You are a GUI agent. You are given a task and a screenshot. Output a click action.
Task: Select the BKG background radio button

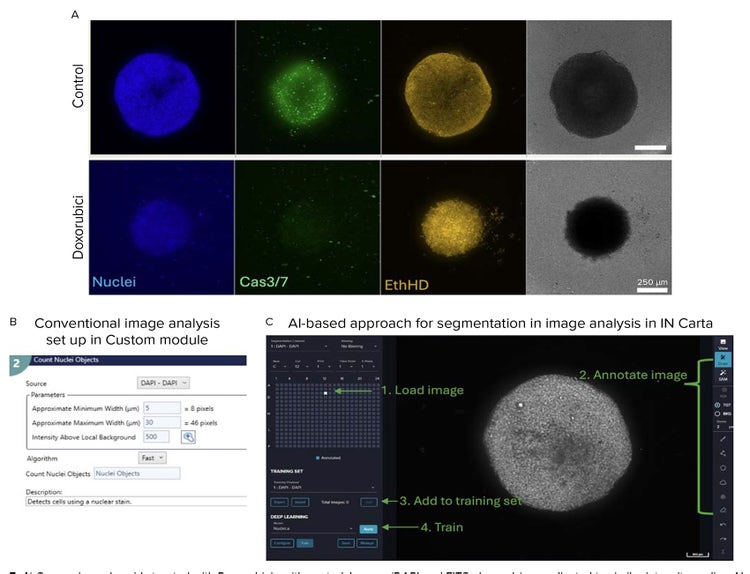tap(717, 414)
